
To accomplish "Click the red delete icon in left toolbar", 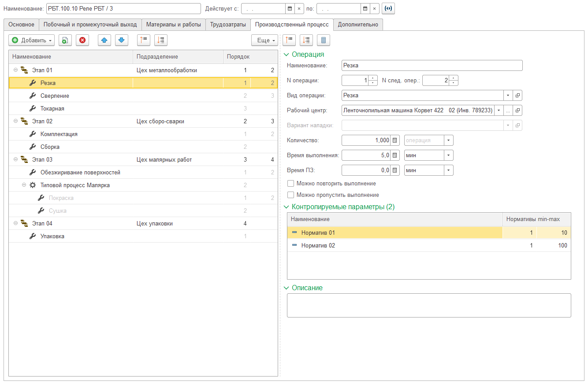I will pyautogui.click(x=82, y=41).
